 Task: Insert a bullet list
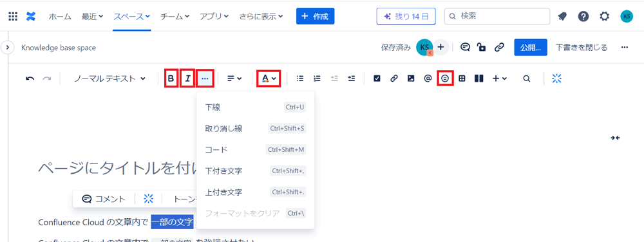click(300, 79)
